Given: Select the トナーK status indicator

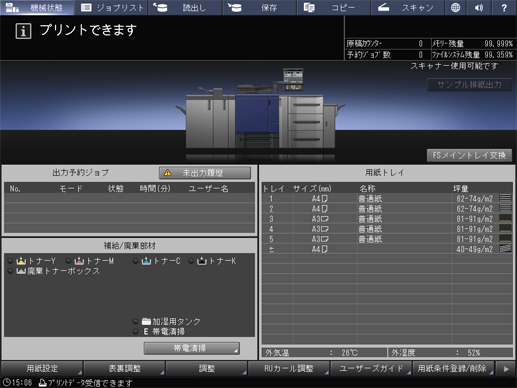Looking at the screenshot, I should [191, 261].
